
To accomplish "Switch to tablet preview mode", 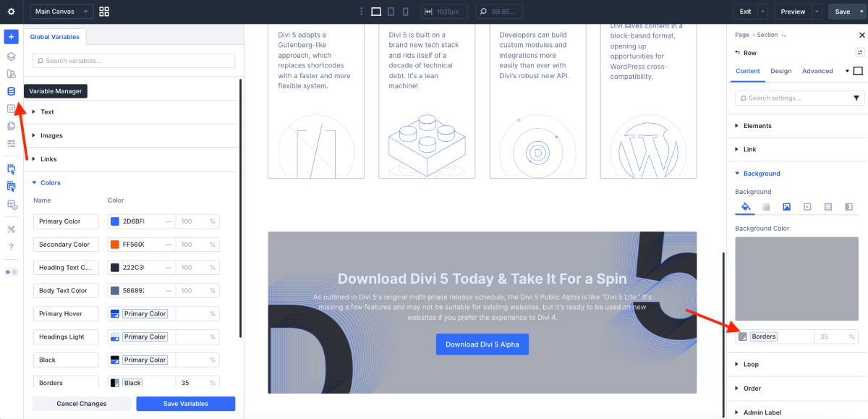I will coord(391,11).
